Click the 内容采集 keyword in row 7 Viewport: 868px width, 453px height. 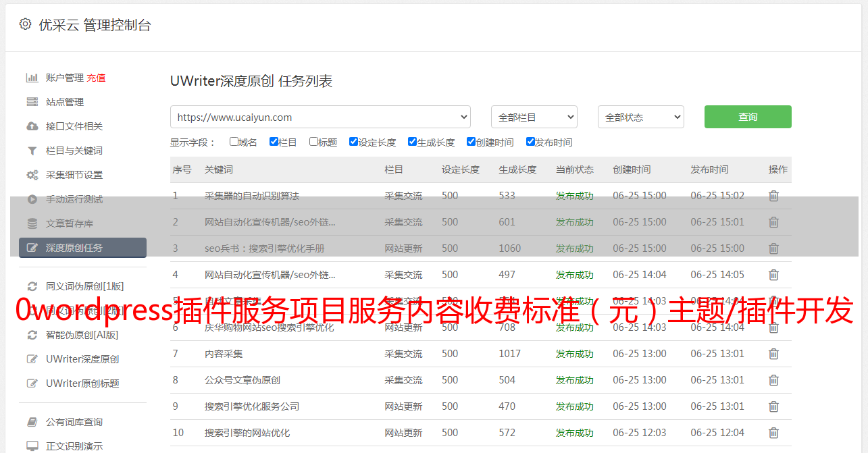tap(224, 354)
